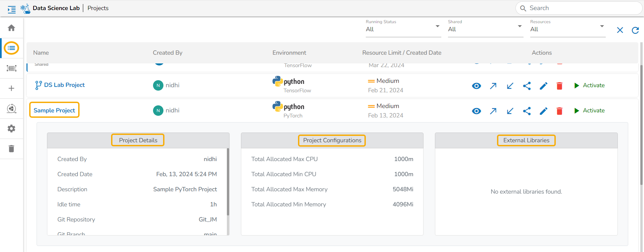
Task: Open the Settings gear in sidebar
Action: pos(11,129)
